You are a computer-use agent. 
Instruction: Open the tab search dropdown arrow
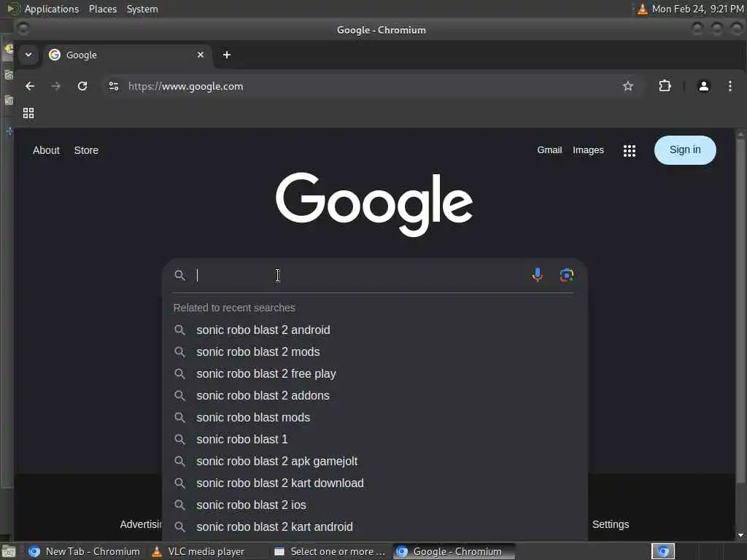tap(28, 55)
